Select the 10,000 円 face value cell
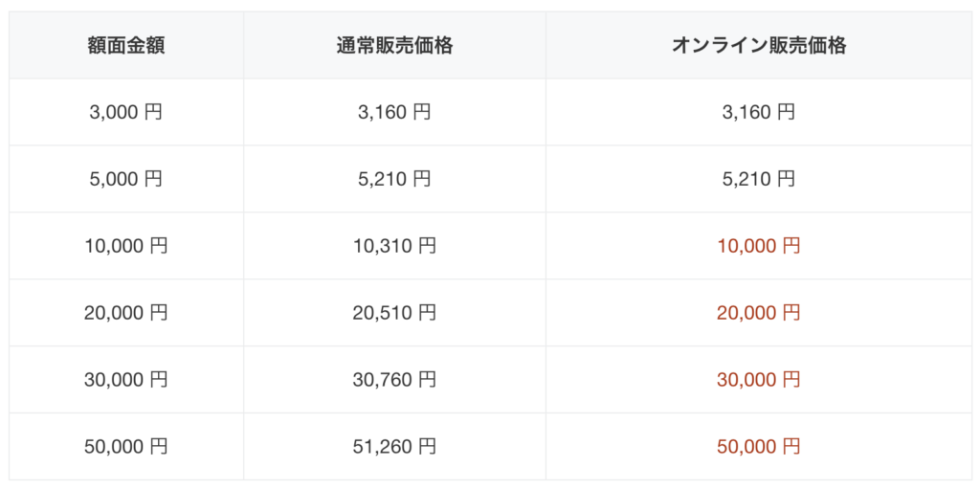This screenshot has width=980, height=489. pyautogui.click(x=126, y=246)
